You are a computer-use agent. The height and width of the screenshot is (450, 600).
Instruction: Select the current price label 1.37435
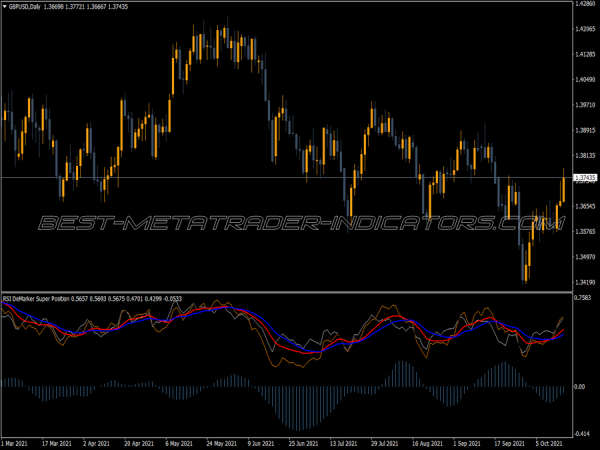[585, 178]
